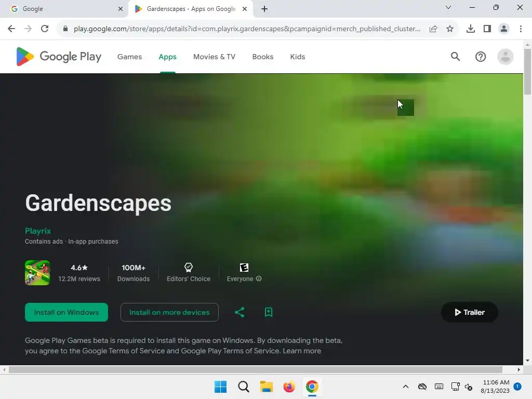The height and width of the screenshot is (399, 532).
Task: Select the Gardenscapes browser tab
Action: pyautogui.click(x=191, y=9)
